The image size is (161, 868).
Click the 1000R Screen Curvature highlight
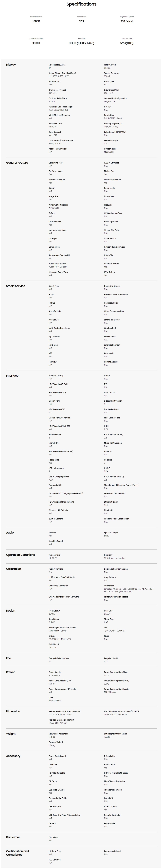pos(36,21)
